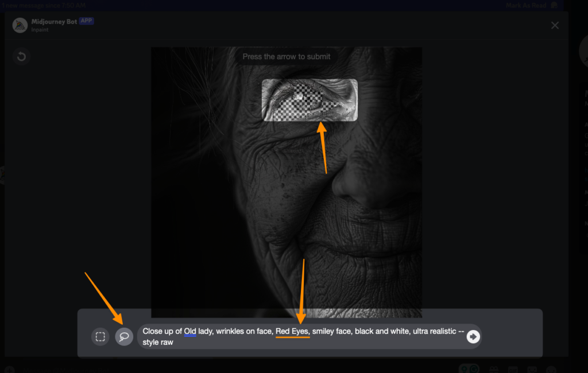Place the cursor at "style raw" in the prompt
This screenshot has height=373, width=588.
(x=158, y=342)
